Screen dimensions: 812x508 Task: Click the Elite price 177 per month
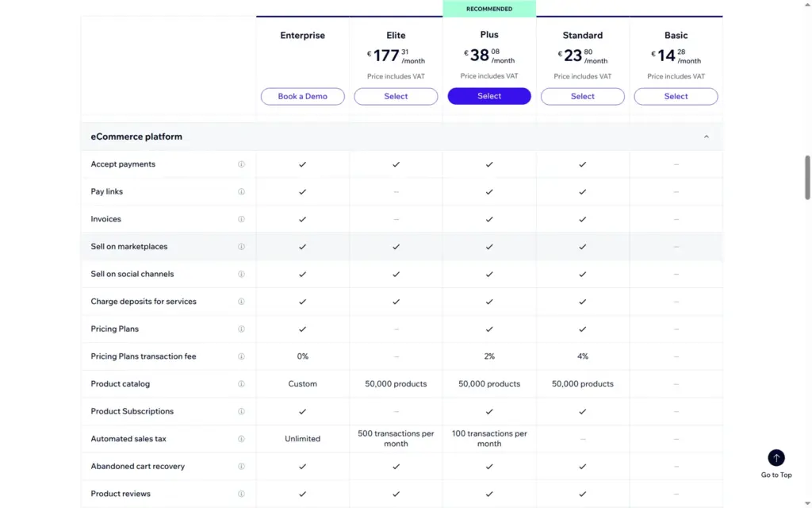coord(396,56)
